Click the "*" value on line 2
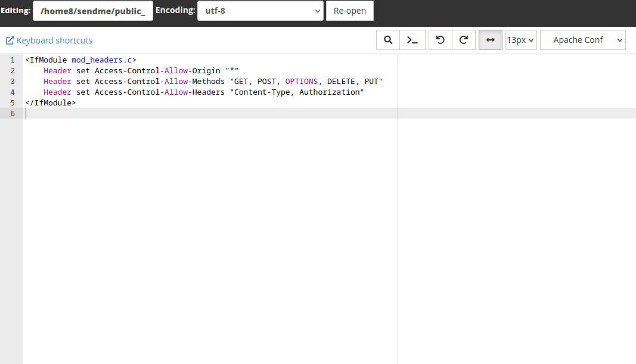Image resolution: width=636 pixels, height=364 pixels. tap(232, 70)
